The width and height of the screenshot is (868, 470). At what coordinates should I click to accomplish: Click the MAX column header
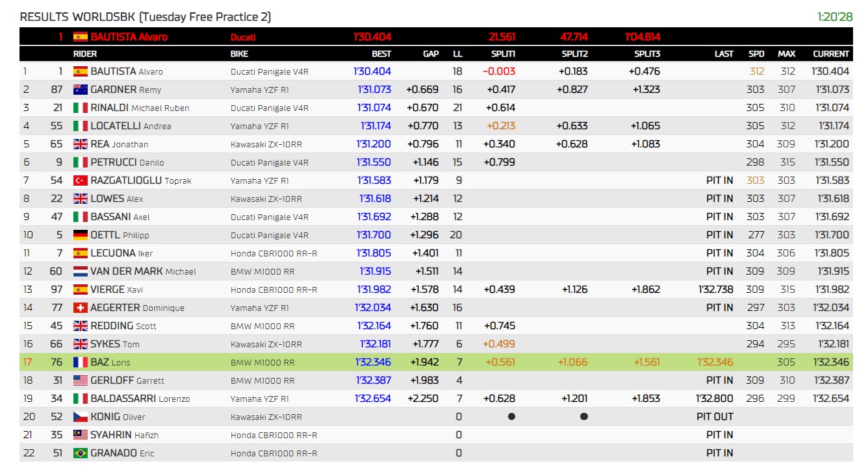pos(787,54)
